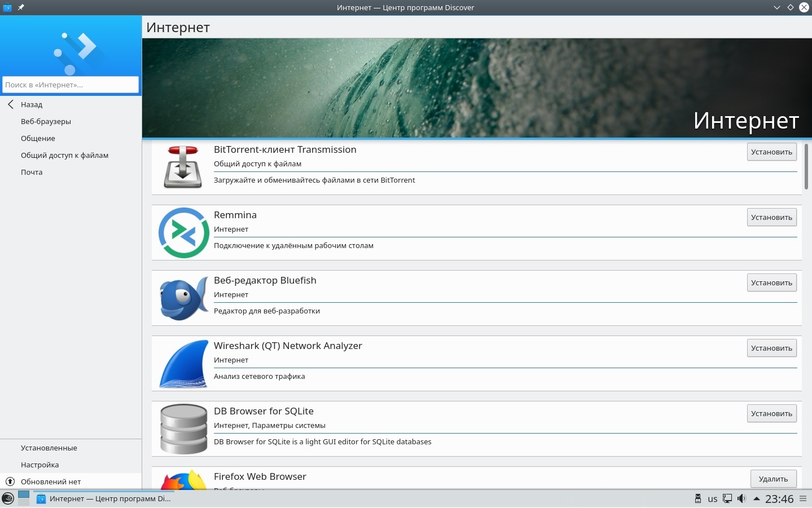
Task: Click the clock showing 23:46
Action: coord(779,499)
